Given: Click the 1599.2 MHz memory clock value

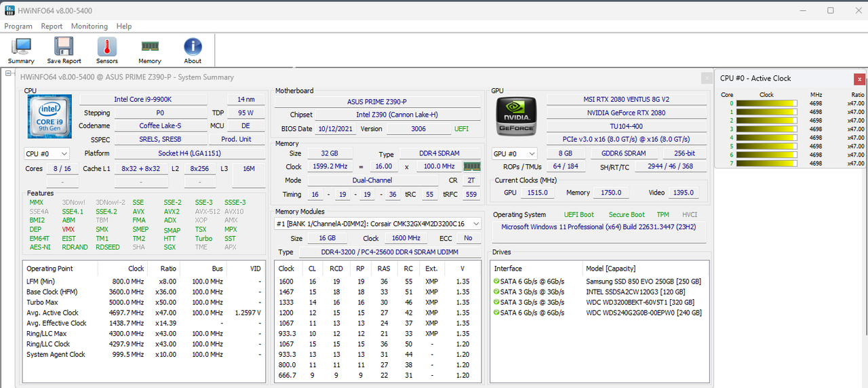Looking at the screenshot, I should click(330, 166).
